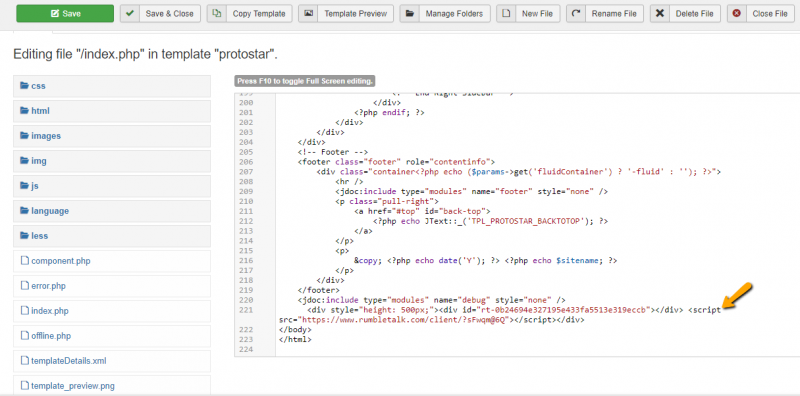Click the fluidContainer code line
This screenshot has width=800, height=396.
518,171
